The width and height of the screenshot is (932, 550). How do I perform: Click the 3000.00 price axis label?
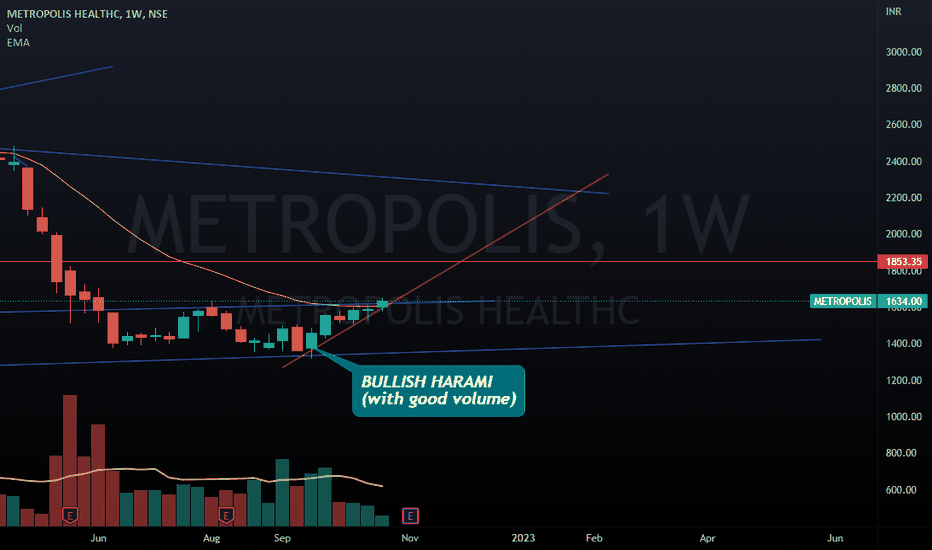[x=903, y=52]
